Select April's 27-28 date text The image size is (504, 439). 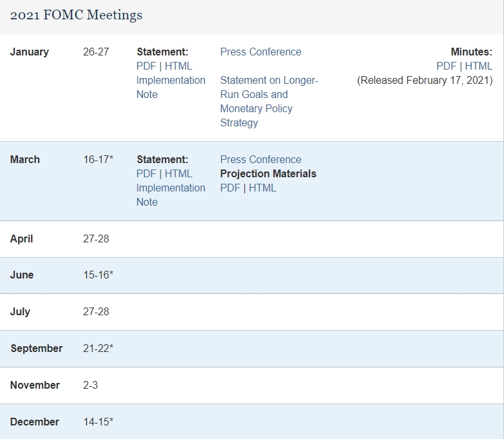[96, 239]
